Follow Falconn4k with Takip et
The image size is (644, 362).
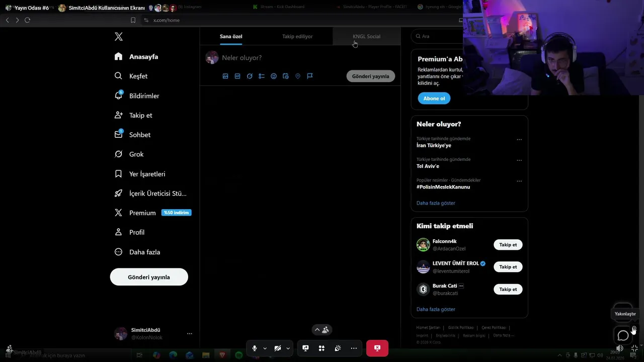(508, 245)
